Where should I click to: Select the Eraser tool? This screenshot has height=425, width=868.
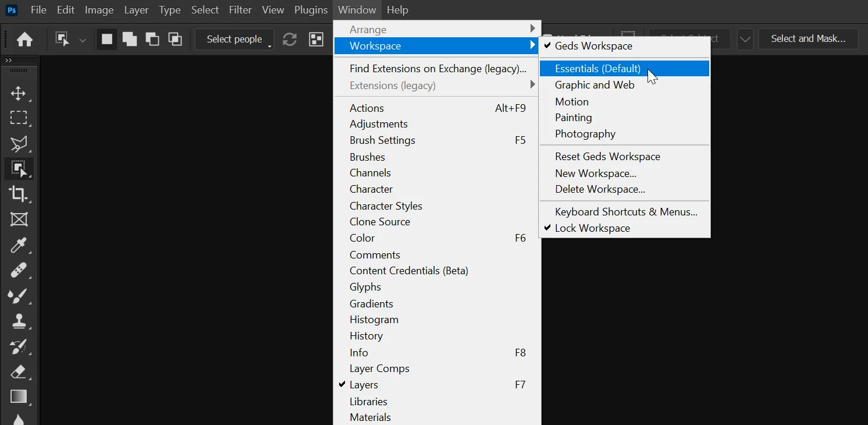(19, 371)
